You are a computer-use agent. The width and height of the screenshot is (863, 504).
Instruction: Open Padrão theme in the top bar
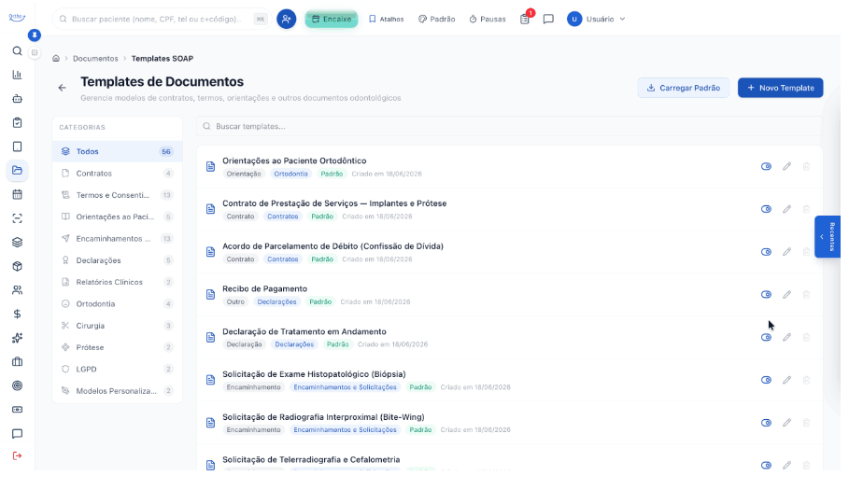tap(436, 19)
